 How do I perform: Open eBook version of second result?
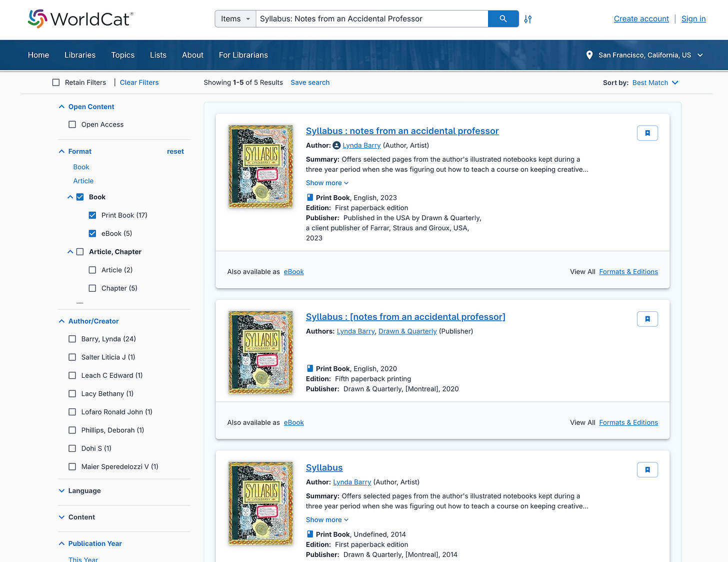[x=294, y=422]
